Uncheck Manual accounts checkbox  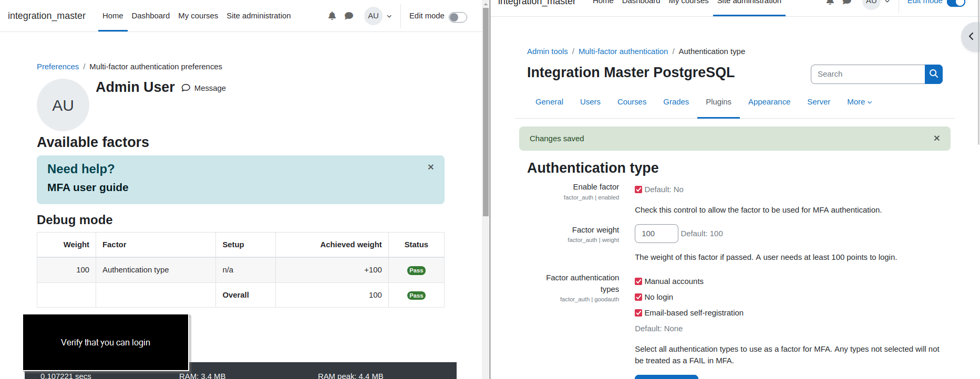[x=638, y=281]
